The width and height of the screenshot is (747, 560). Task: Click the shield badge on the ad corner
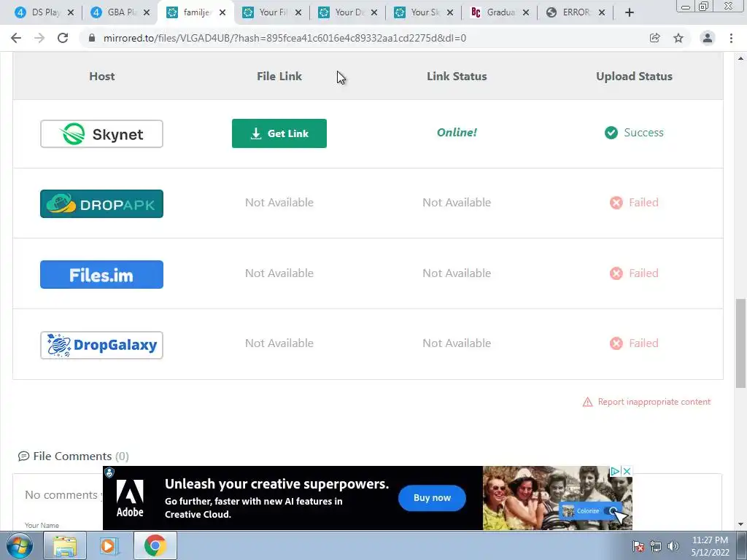click(109, 472)
